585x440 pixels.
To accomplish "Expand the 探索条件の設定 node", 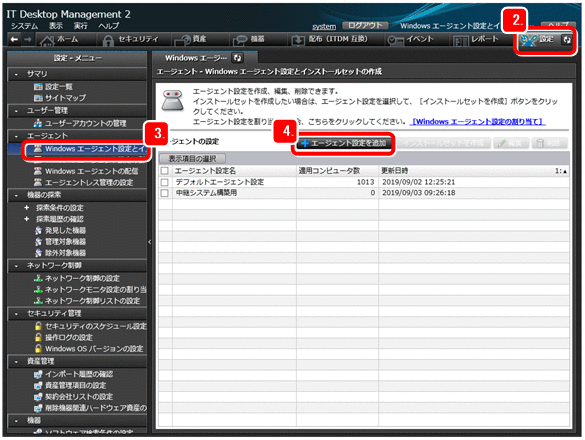I will [x=26, y=208].
